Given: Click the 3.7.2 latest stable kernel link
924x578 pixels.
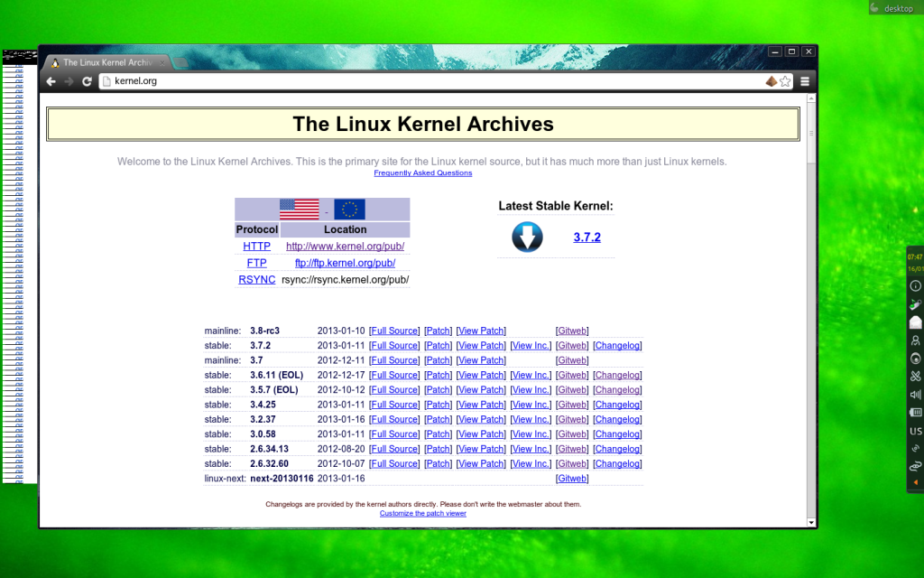Looking at the screenshot, I should (x=587, y=238).
